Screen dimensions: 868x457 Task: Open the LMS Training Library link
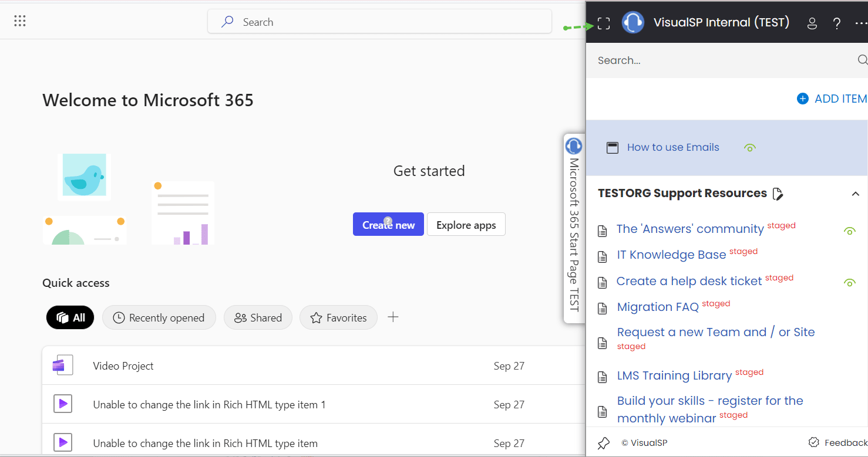click(674, 375)
